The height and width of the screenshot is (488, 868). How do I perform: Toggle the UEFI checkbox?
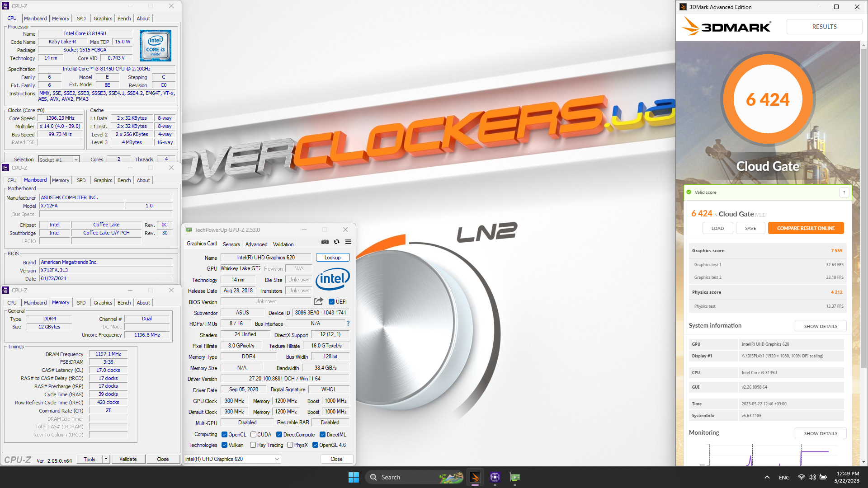click(331, 302)
